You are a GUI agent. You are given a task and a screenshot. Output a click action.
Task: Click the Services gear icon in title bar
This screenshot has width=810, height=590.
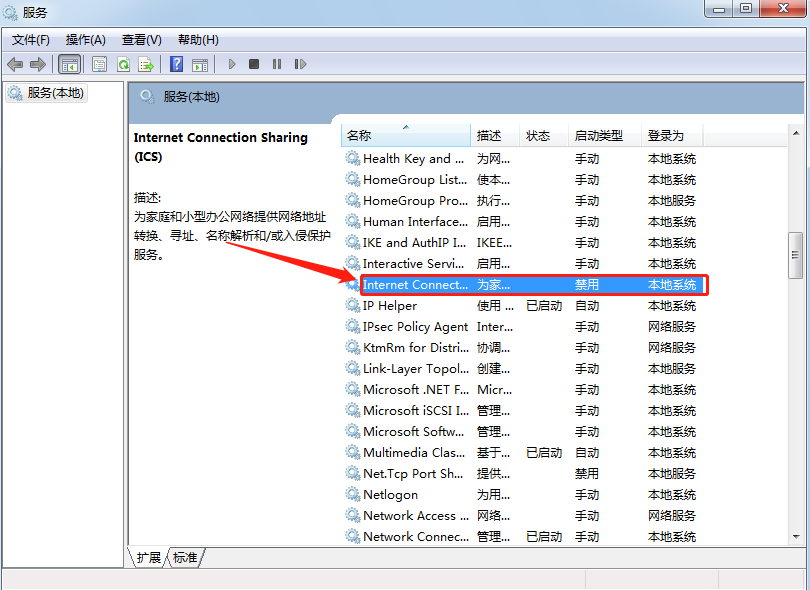tap(10, 12)
